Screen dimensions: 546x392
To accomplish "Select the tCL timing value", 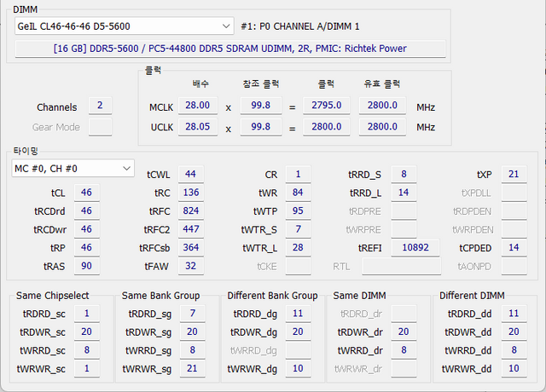I will tap(86, 193).
